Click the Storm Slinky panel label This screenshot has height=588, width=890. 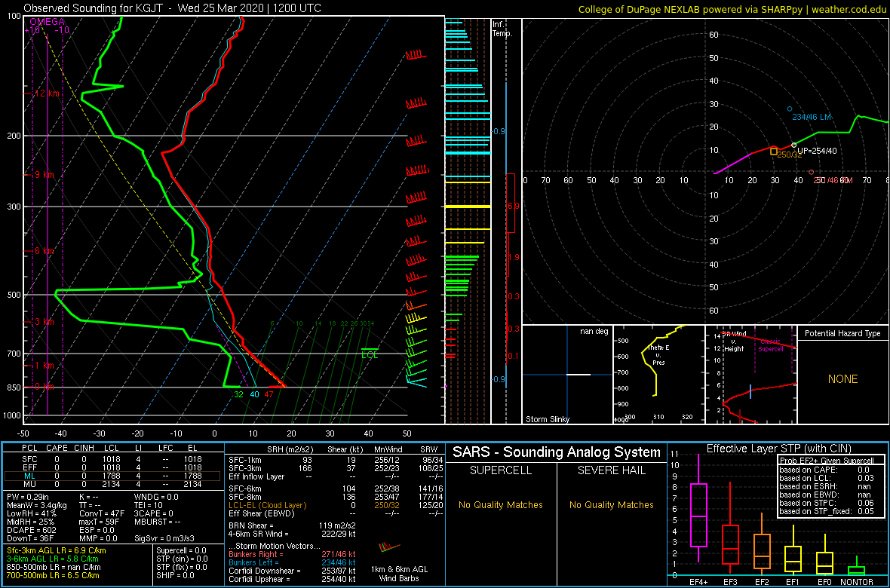[x=547, y=419]
